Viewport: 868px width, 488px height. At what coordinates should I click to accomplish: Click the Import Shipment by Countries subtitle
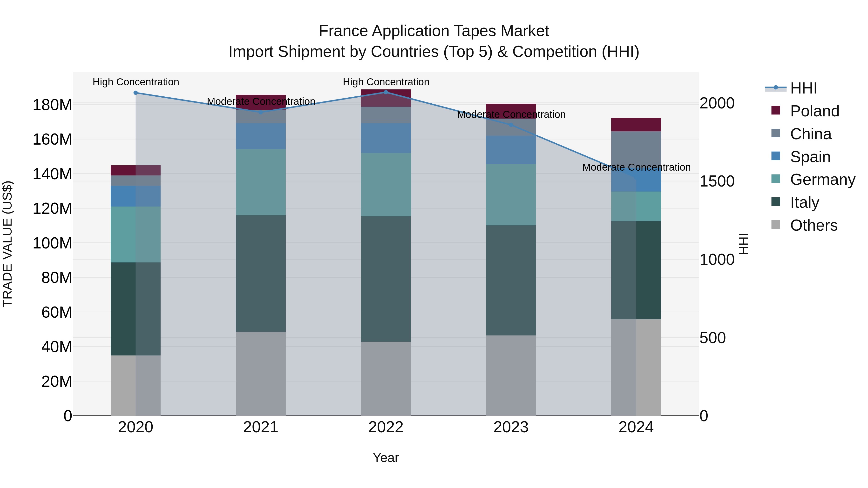[434, 52]
